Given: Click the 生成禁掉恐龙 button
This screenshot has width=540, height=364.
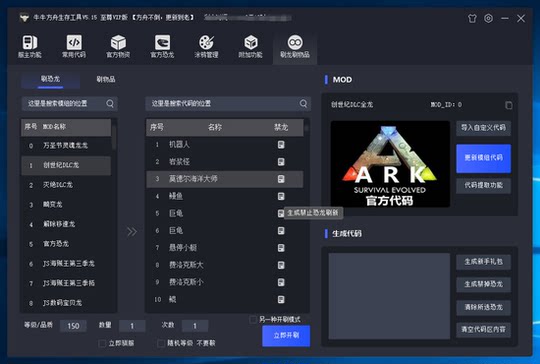Looking at the screenshot, I should [x=483, y=284].
